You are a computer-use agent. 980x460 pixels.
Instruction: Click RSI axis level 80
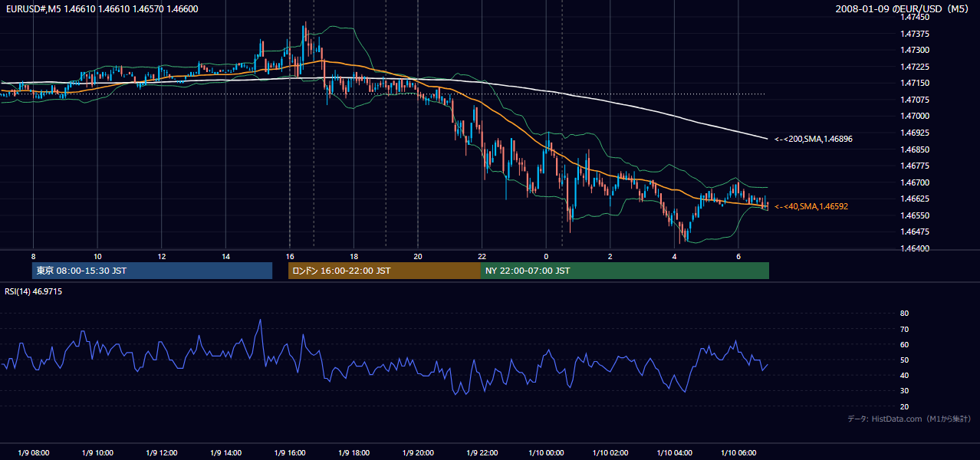point(905,314)
